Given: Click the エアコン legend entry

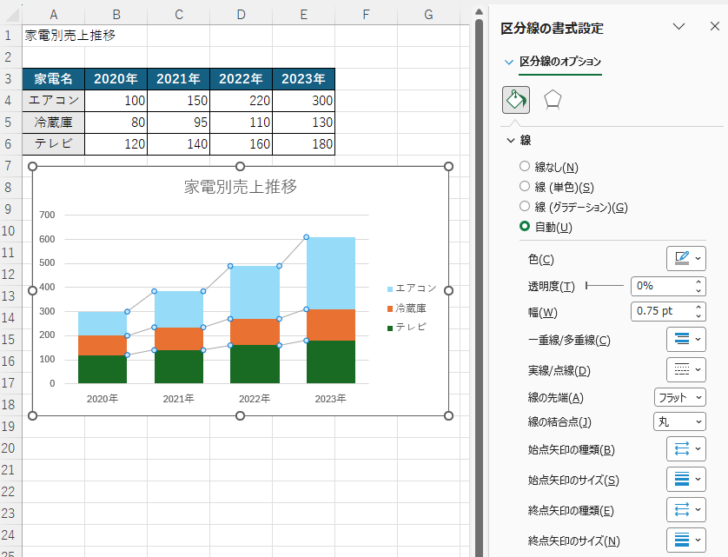Looking at the screenshot, I should pos(412,288).
